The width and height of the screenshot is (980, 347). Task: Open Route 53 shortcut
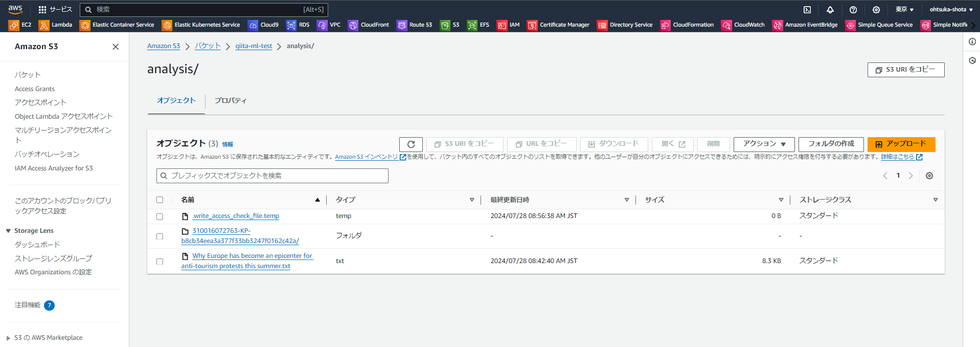(x=415, y=25)
